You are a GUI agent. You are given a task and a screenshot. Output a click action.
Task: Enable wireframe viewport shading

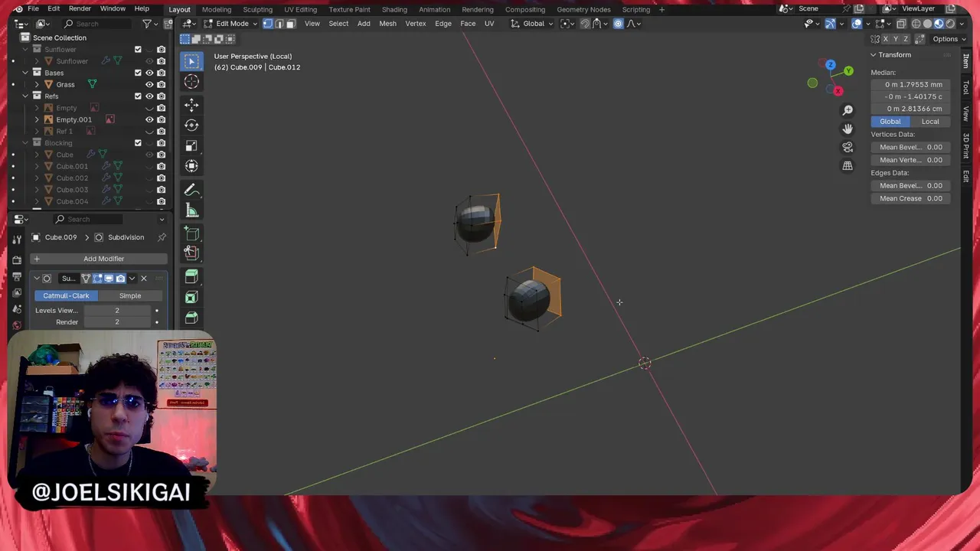click(916, 24)
